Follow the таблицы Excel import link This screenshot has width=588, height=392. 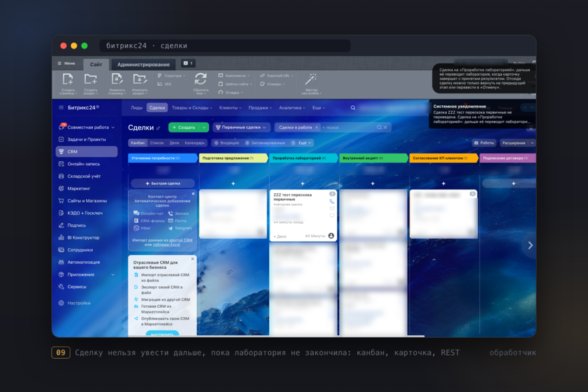tap(167, 244)
